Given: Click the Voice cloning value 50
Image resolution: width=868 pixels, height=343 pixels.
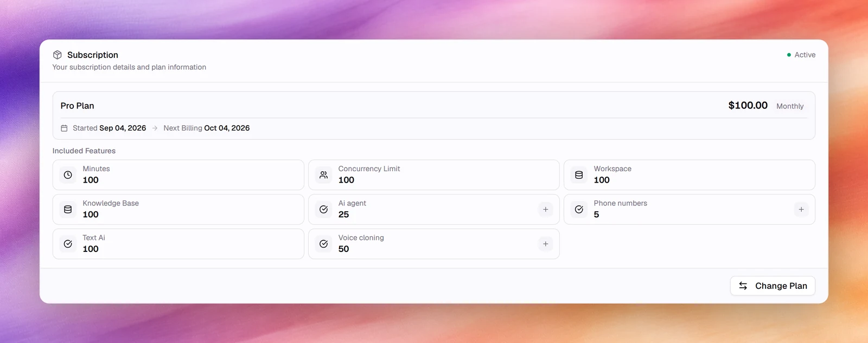Looking at the screenshot, I should point(343,249).
